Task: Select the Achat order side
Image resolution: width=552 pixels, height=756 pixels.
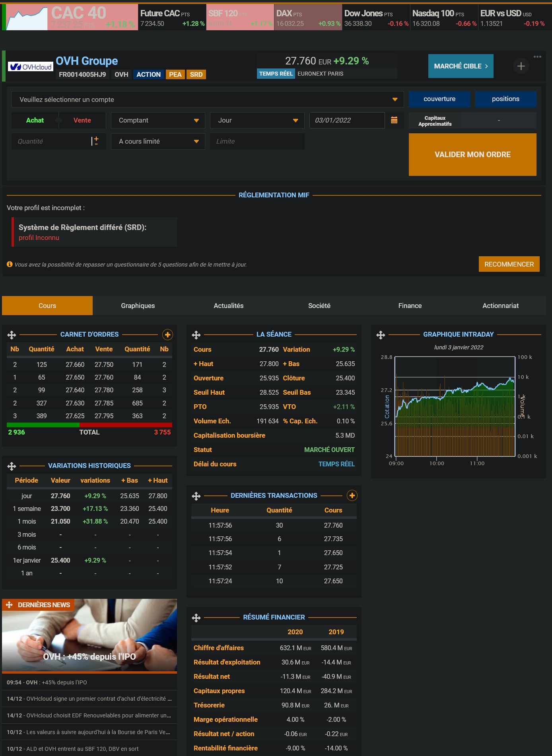Action: point(35,120)
